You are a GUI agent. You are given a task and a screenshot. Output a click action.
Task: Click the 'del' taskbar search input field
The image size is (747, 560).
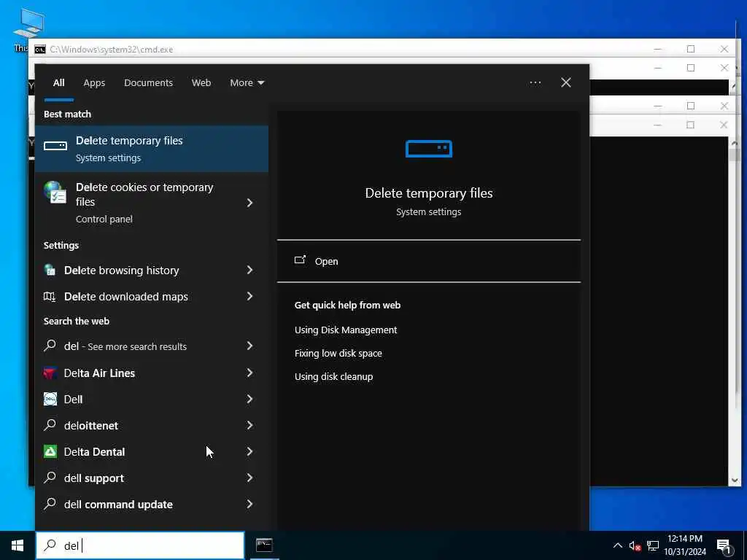tap(140, 545)
